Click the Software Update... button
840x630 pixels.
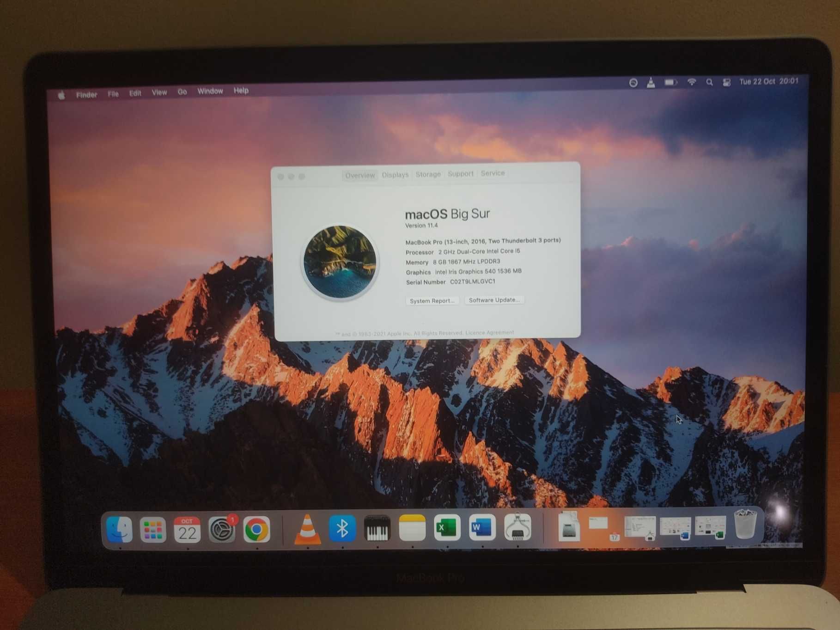click(494, 300)
